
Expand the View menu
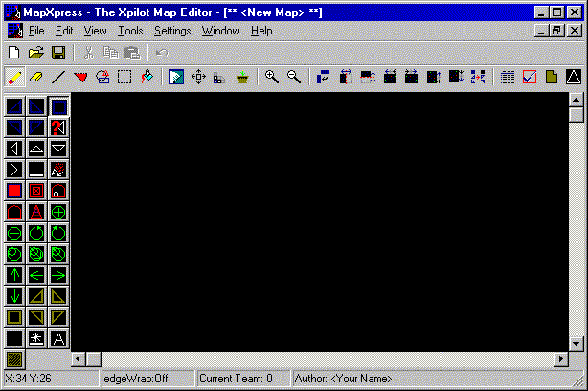[x=95, y=31]
